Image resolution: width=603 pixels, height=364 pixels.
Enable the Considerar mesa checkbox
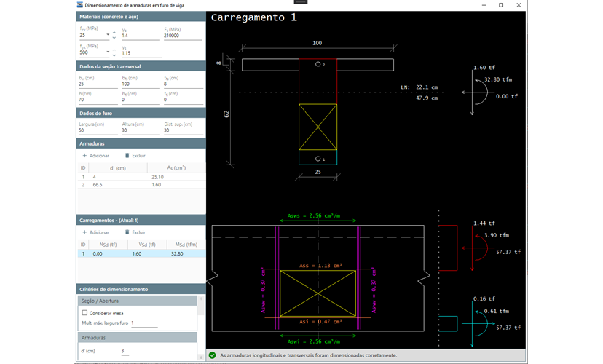pyautogui.click(x=85, y=313)
